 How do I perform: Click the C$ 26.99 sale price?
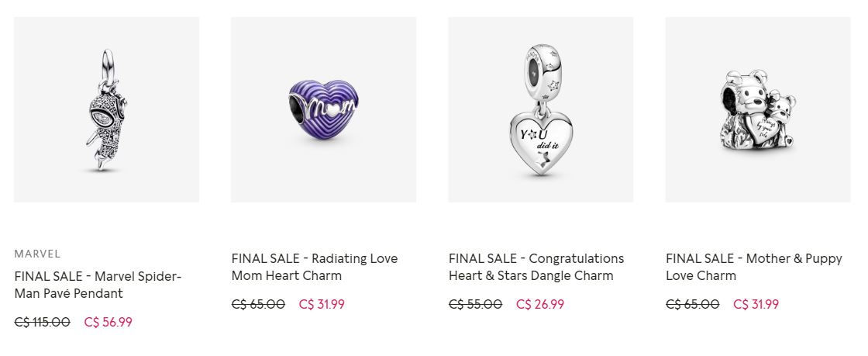click(539, 305)
